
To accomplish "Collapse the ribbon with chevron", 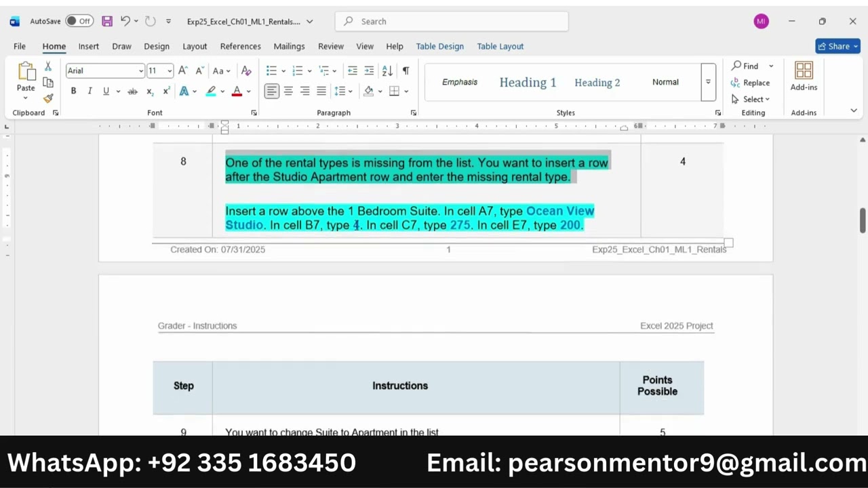I will 854,110.
